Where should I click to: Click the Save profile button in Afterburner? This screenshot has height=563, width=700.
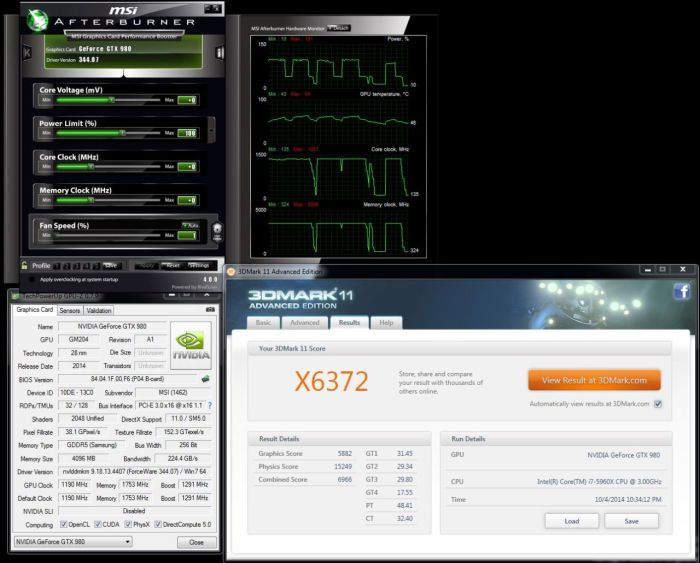(110, 266)
